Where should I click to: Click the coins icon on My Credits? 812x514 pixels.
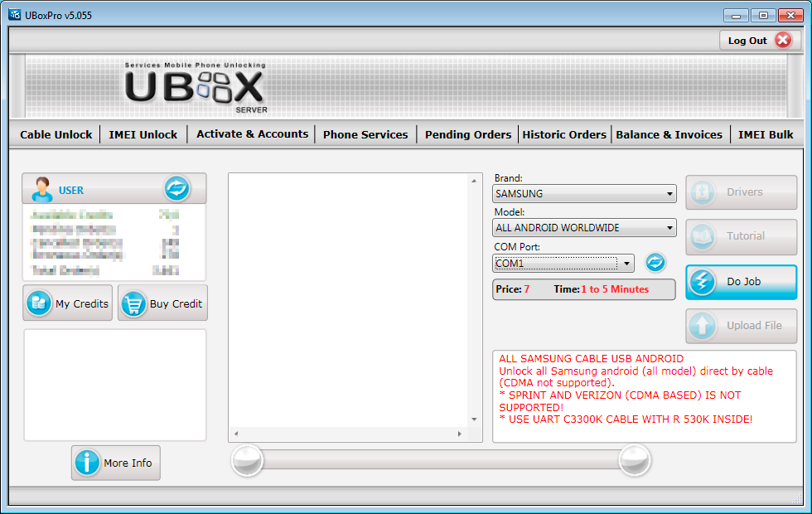click(x=39, y=303)
